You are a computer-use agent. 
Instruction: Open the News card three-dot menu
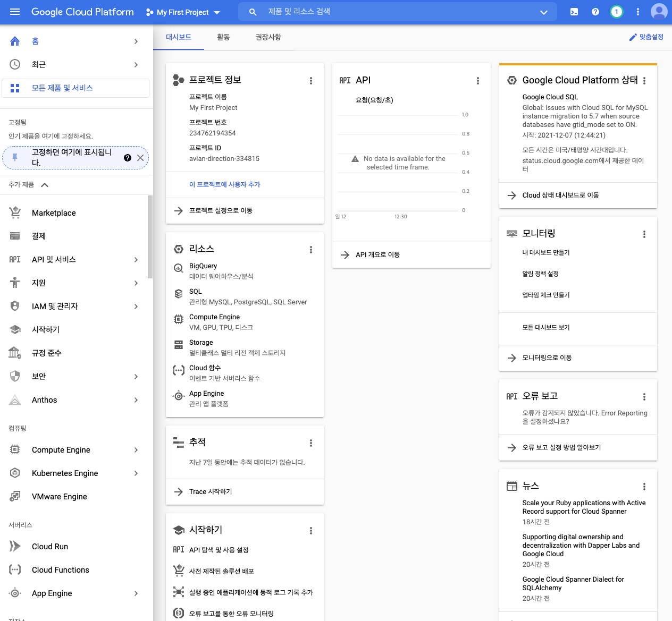644,487
